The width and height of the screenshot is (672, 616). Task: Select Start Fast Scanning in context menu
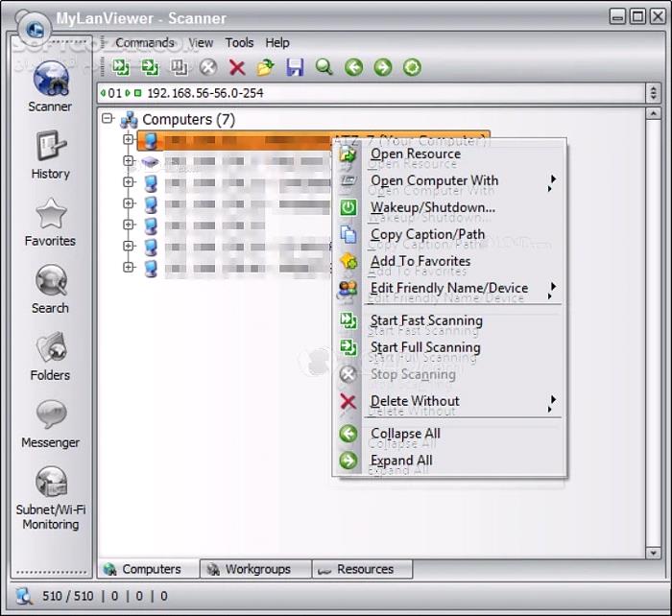pyautogui.click(x=449, y=320)
